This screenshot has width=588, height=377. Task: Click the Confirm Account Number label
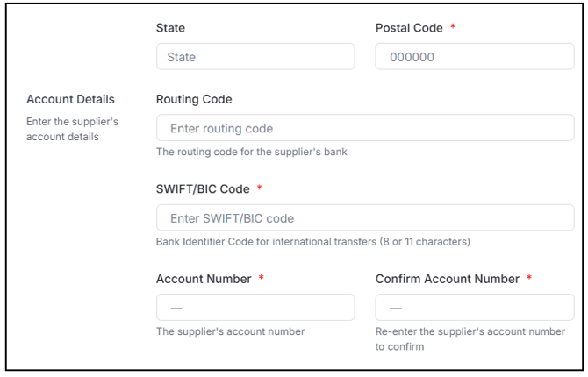click(448, 279)
